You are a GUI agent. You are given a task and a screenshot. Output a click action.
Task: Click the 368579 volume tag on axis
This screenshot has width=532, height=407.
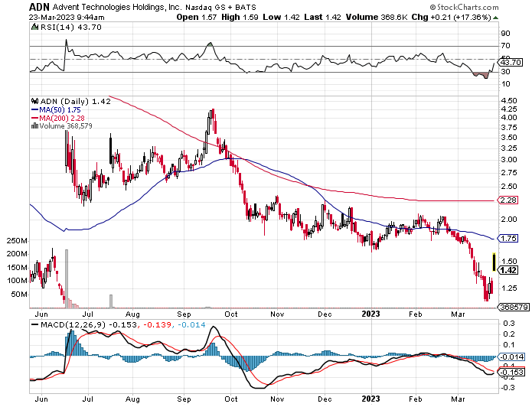coord(514,307)
